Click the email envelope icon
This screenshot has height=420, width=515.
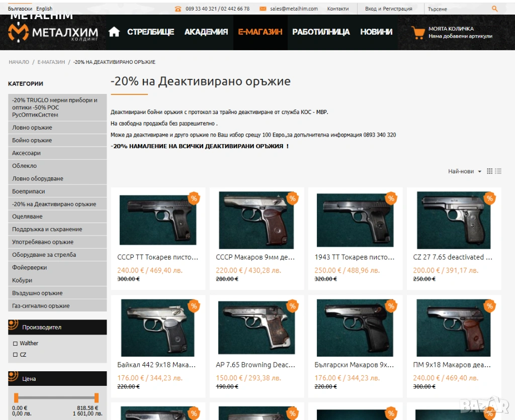tap(263, 9)
